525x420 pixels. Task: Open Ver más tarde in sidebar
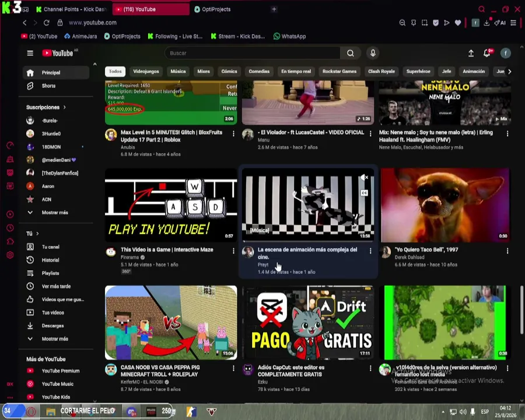[x=56, y=286]
